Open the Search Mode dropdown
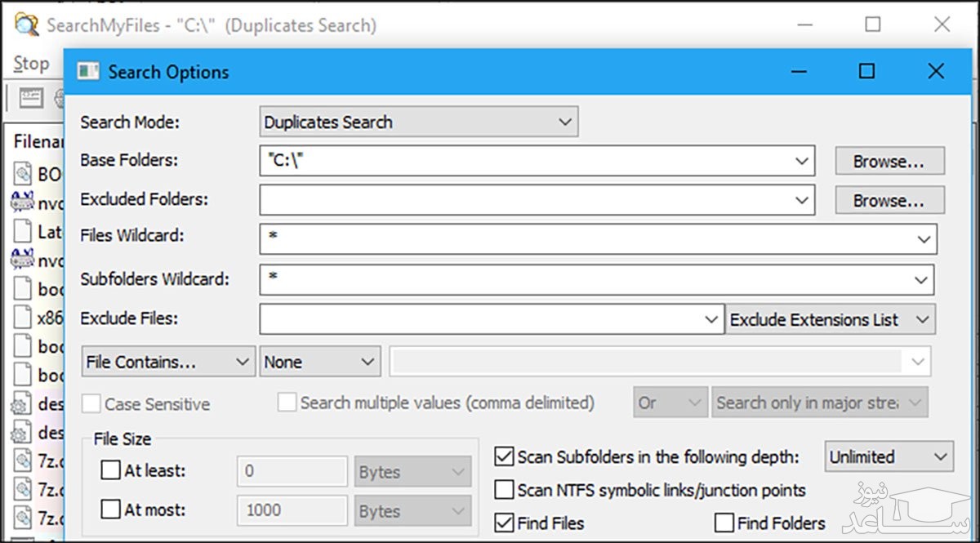 pos(418,122)
